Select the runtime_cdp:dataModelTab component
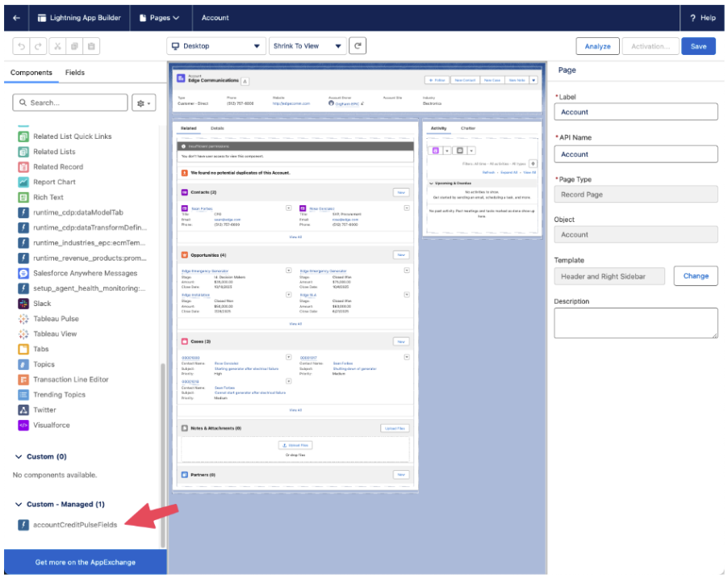Screen dimensions: 728x579 tap(70, 212)
